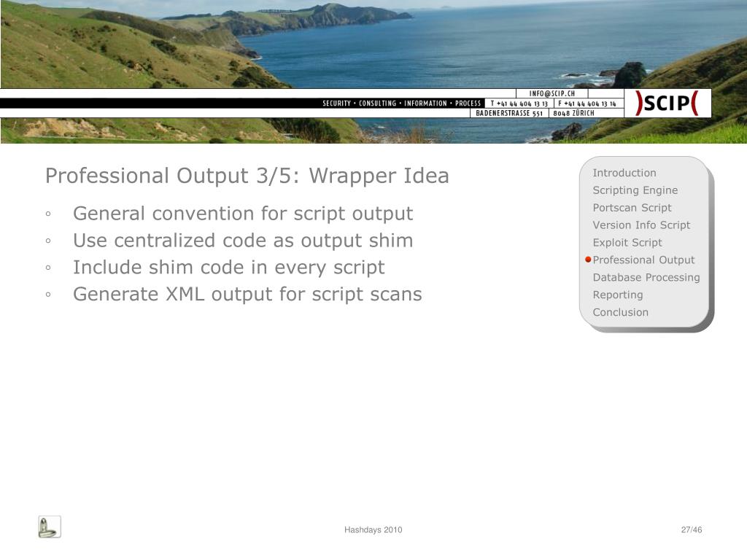Click the address 'BADENERSTRASSE 551'
The image size is (747, 560).
pos(509,113)
